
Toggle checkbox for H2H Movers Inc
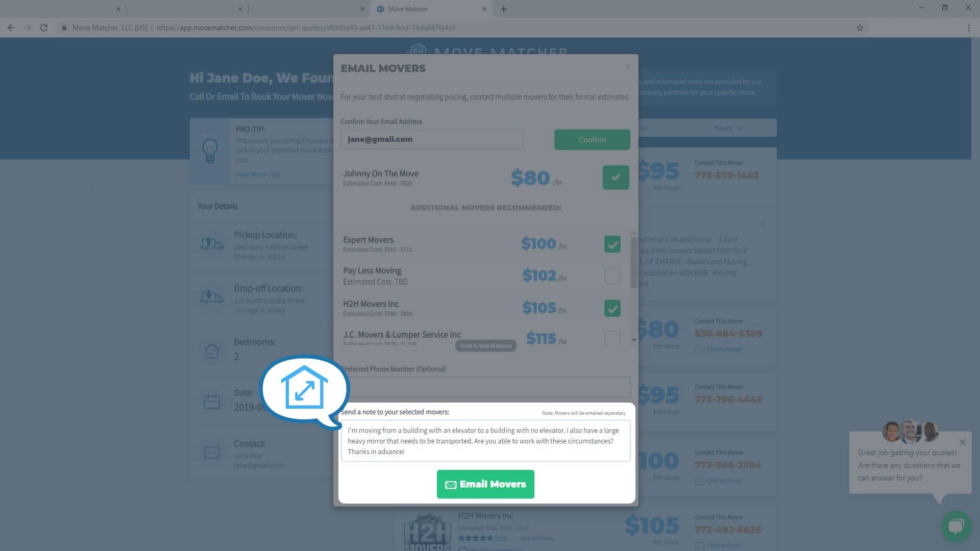tap(612, 308)
